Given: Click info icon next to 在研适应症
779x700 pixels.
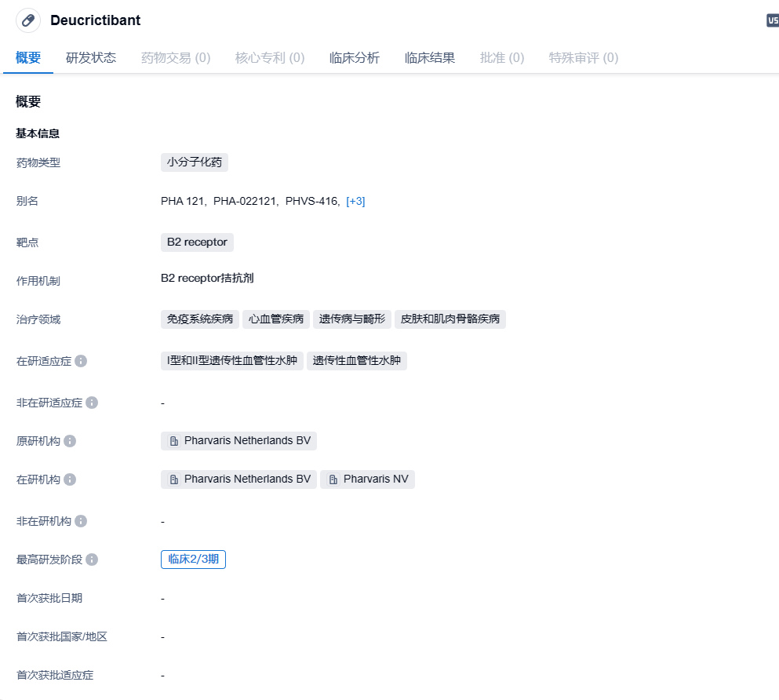Looking at the screenshot, I should 81,361.
